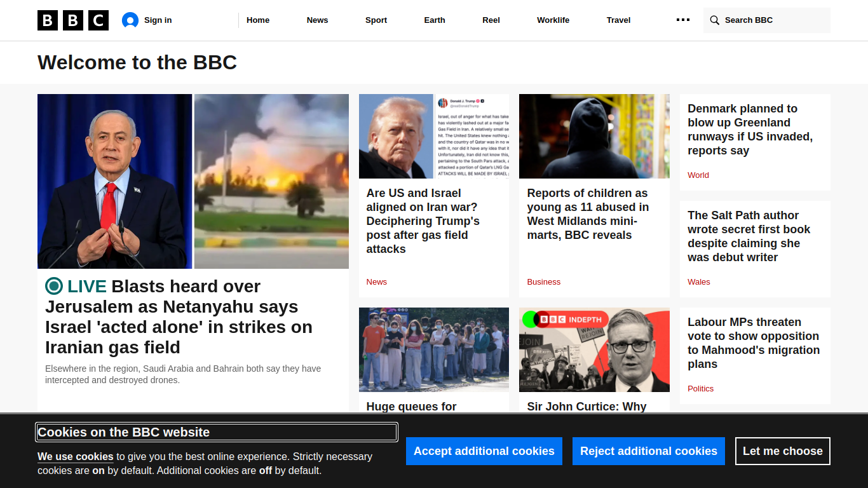Screen dimensions: 868x488
Task: Open the hooded figure thumbnail
Action: 594,136
